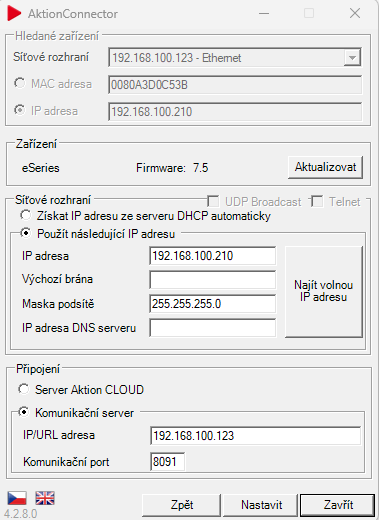Click the red AktionConnector logo icon
This screenshot has height=520, width=379.
pos(14,14)
